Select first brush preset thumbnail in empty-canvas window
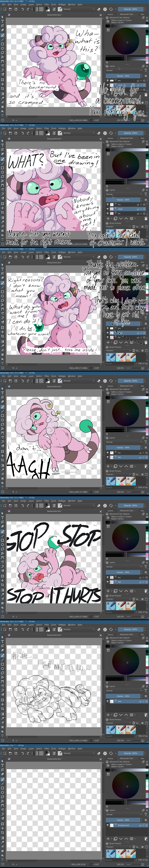 [x=110, y=853]
